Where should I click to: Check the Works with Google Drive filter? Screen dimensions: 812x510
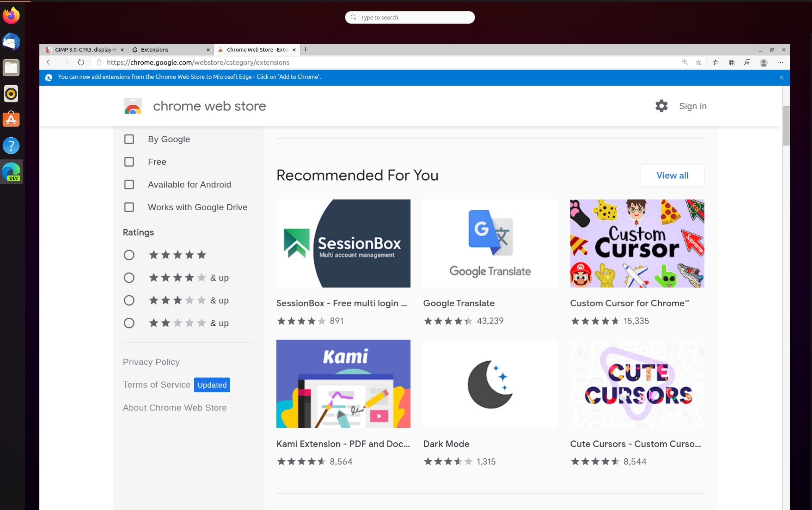(129, 207)
